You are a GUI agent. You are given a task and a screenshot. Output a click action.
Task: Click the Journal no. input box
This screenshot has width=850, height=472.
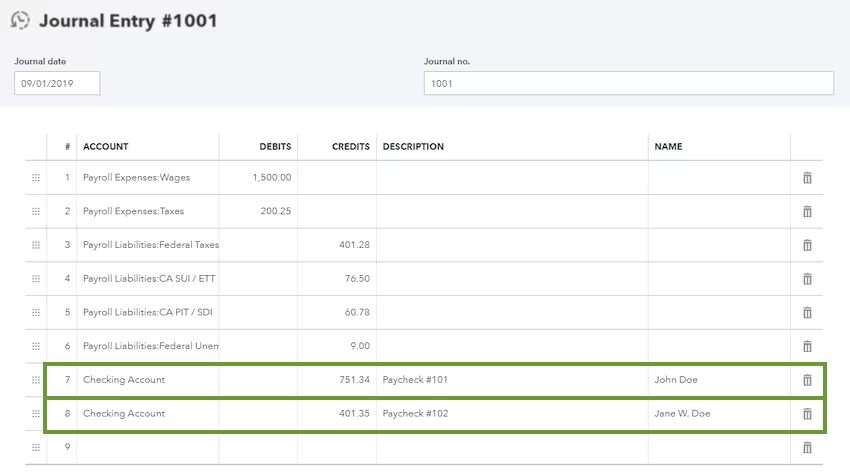628,84
